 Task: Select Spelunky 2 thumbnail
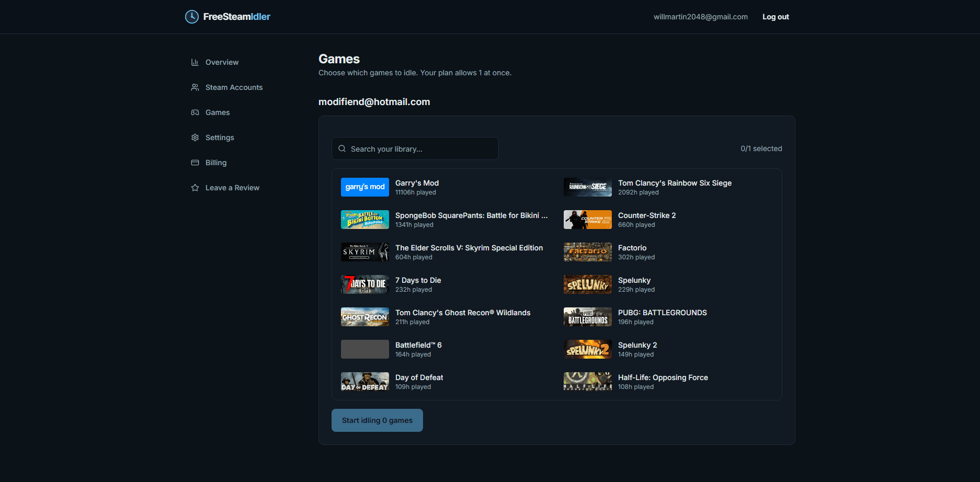(588, 349)
